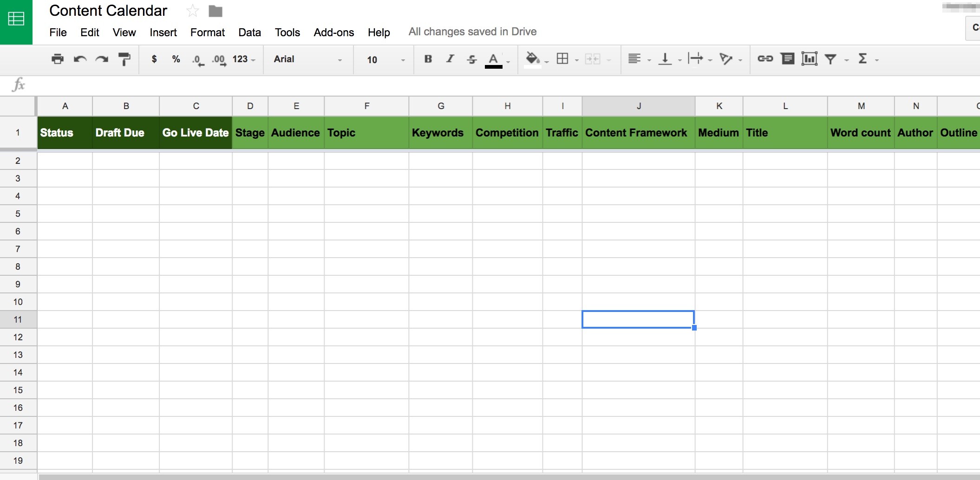
Task: Format as currency with dollar icon
Action: tap(154, 59)
